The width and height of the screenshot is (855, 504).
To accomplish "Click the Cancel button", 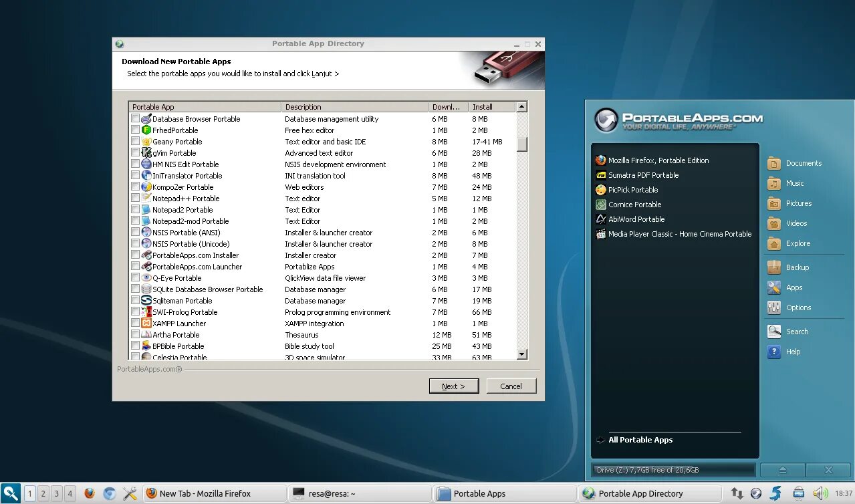I will point(511,386).
